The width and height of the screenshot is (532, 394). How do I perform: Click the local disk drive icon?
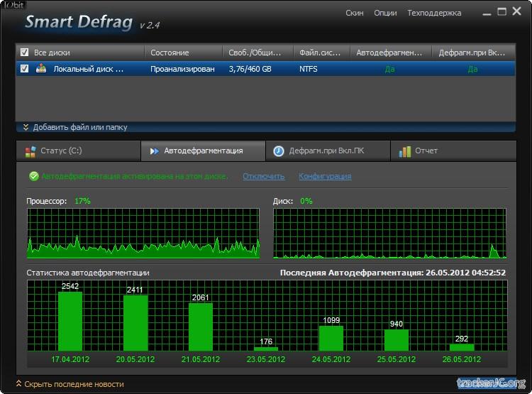point(42,69)
